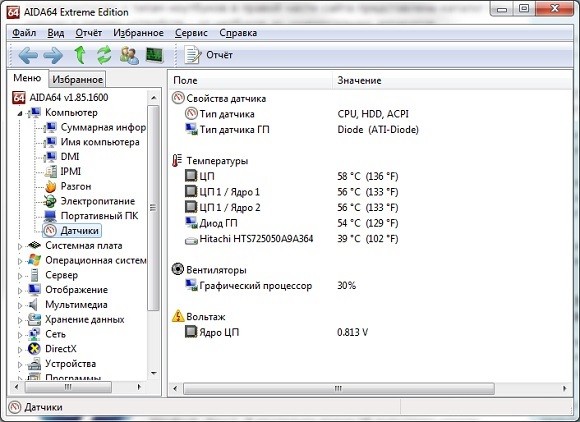This screenshot has width=580, height=422.
Task: Click the tree scrollbar up arrow
Action: [x=154, y=98]
